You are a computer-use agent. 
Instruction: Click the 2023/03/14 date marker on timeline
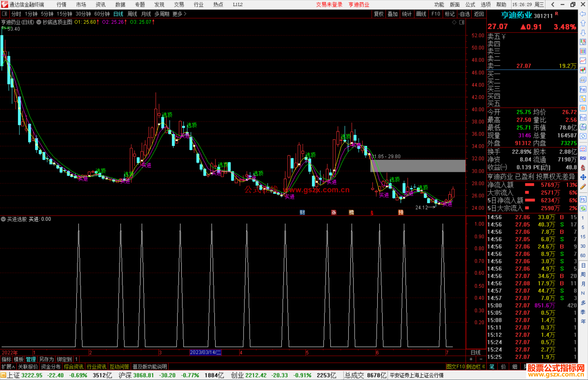(x=205, y=352)
